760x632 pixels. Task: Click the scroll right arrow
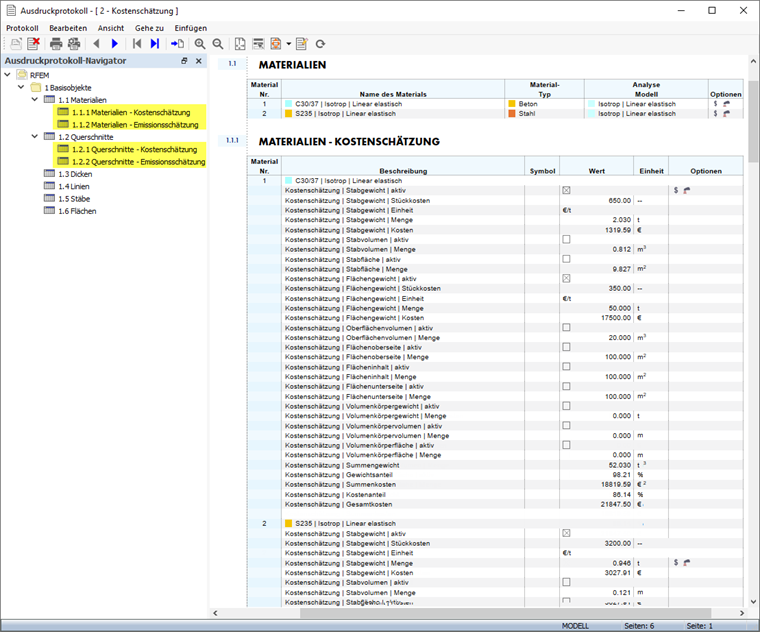pos(742,613)
